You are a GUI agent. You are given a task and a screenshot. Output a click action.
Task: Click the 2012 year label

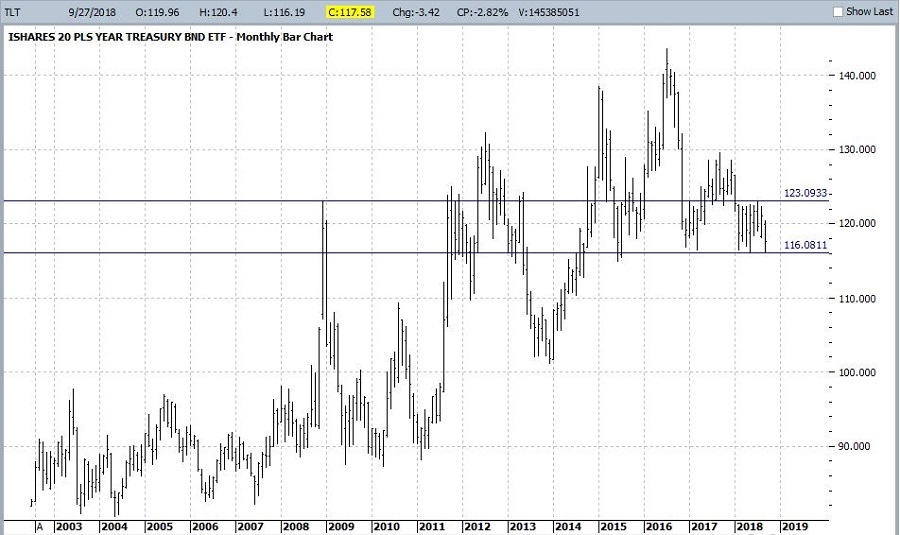click(x=477, y=527)
